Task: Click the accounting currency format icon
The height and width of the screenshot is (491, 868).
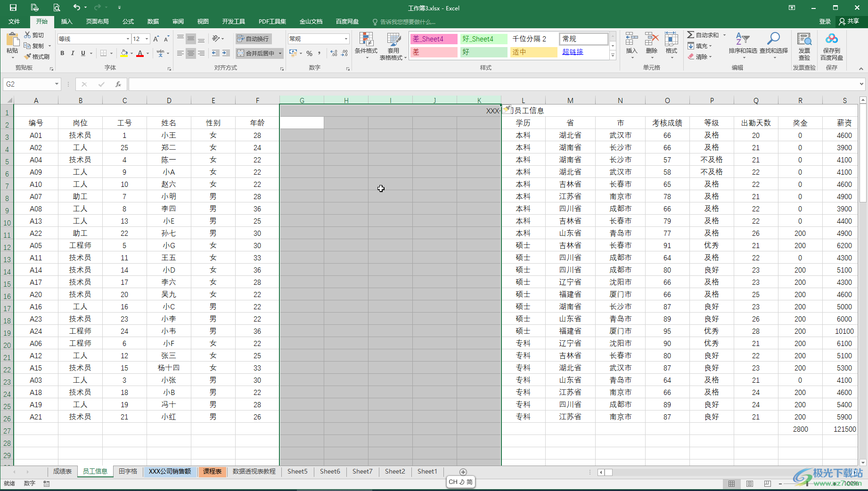Action: point(294,53)
